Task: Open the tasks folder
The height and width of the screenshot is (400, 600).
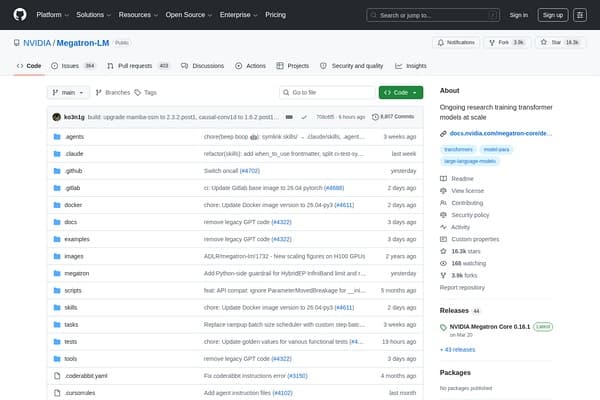Action: point(71,325)
